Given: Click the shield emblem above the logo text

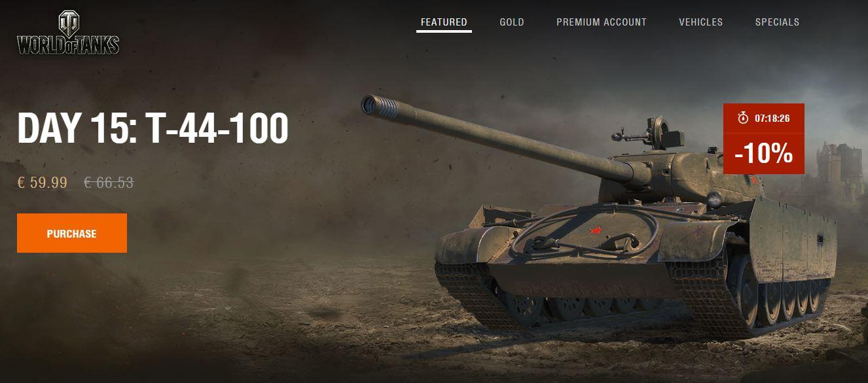Looking at the screenshot, I should tap(68, 23).
